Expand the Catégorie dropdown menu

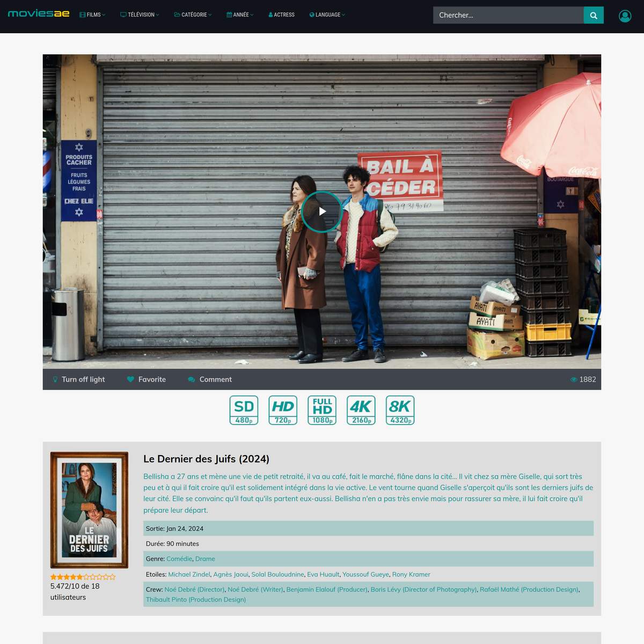[x=193, y=15]
